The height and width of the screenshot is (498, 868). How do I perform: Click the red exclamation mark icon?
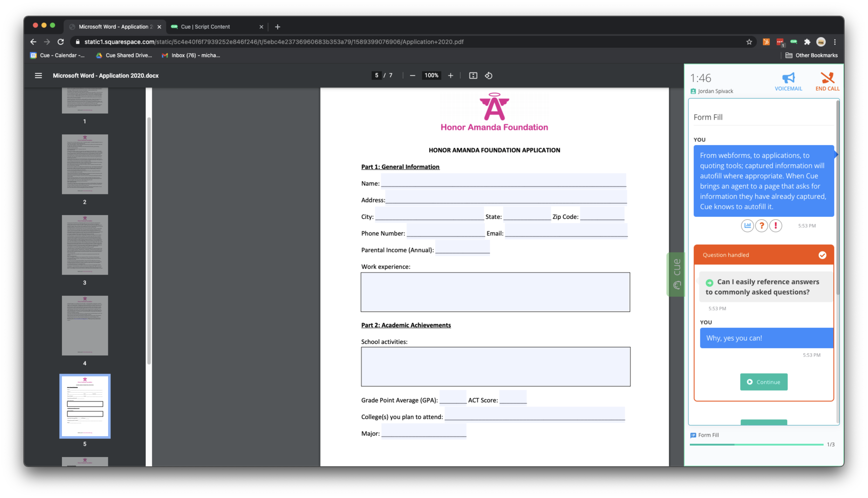click(776, 225)
